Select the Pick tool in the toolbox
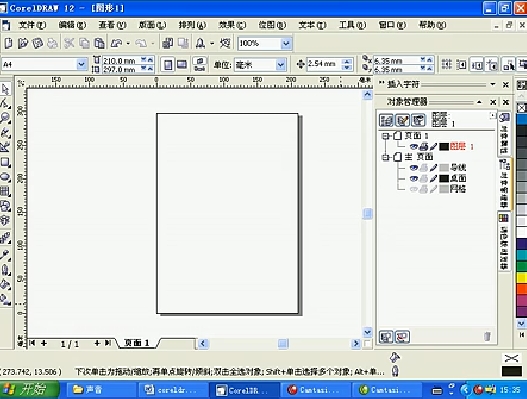 [6, 89]
